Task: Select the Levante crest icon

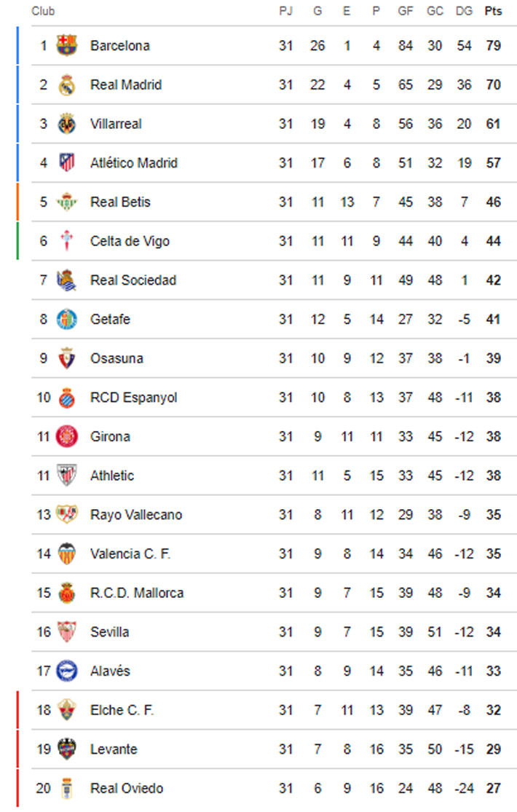Action: [x=67, y=749]
